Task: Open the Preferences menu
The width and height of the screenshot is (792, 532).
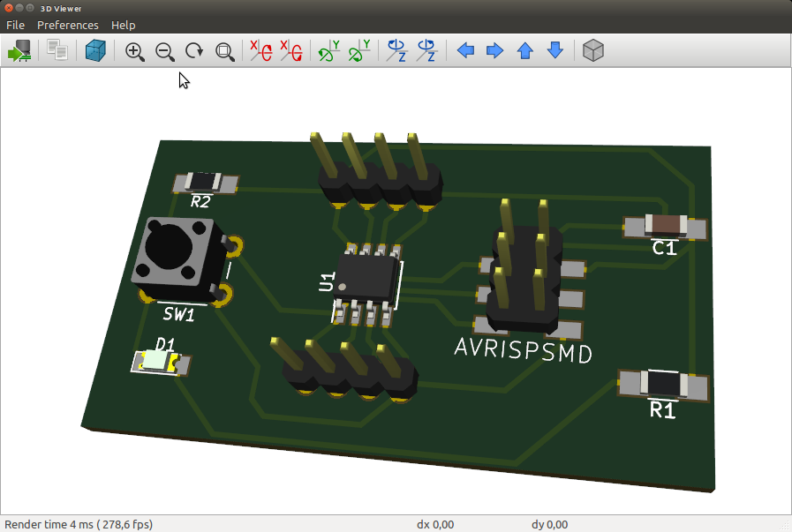Action: (x=68, y=26)
